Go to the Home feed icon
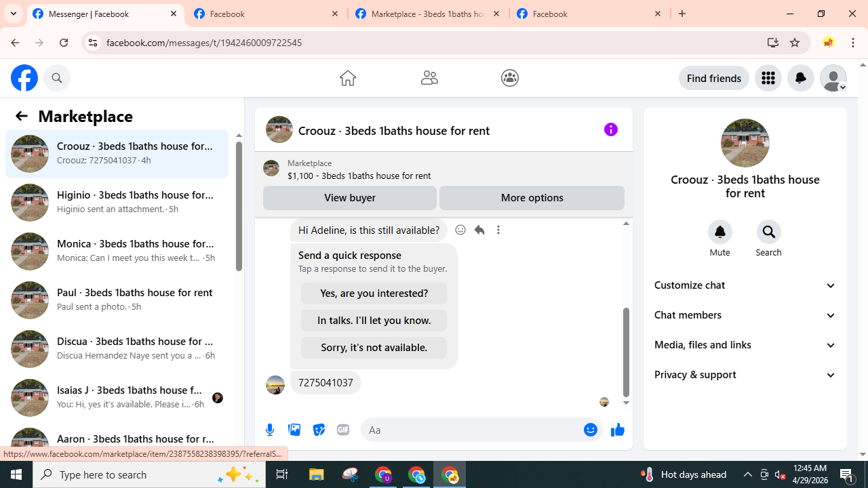868x488 pixels. [x=348, y=78]
